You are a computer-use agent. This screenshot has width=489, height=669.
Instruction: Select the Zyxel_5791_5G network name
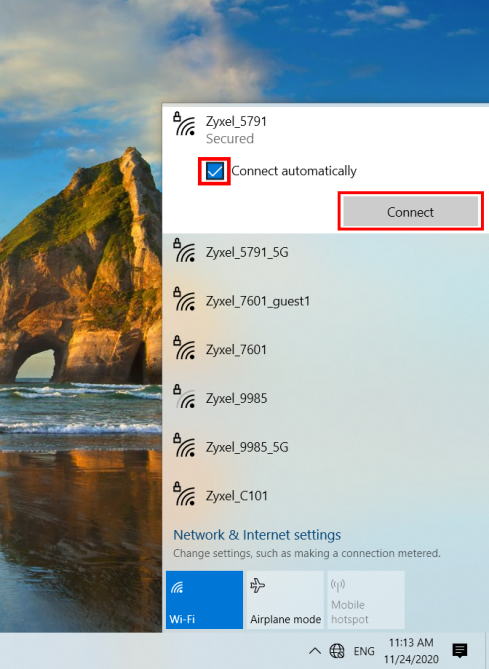247,252
